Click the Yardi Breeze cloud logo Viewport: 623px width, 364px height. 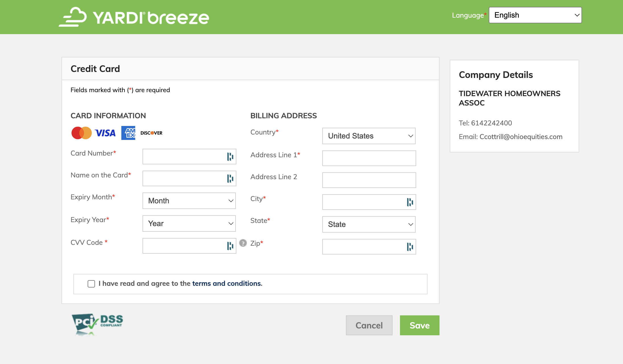point(73,17)
